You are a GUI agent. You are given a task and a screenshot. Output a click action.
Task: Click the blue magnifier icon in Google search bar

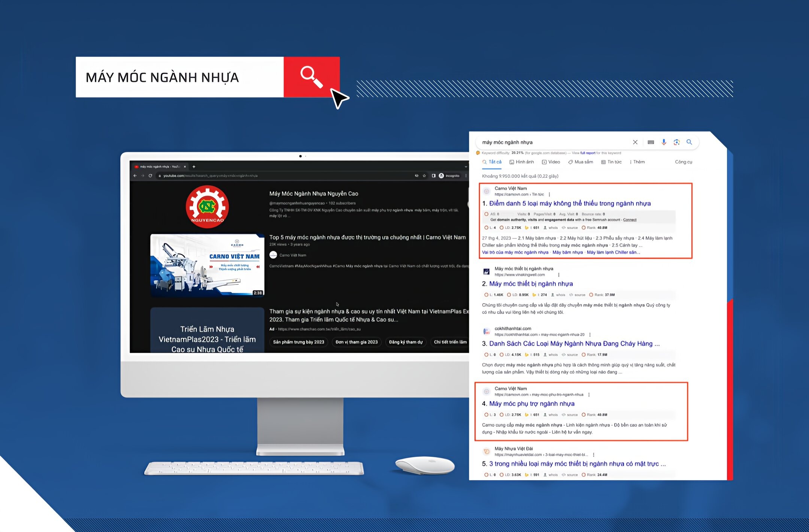coord(689,142)
